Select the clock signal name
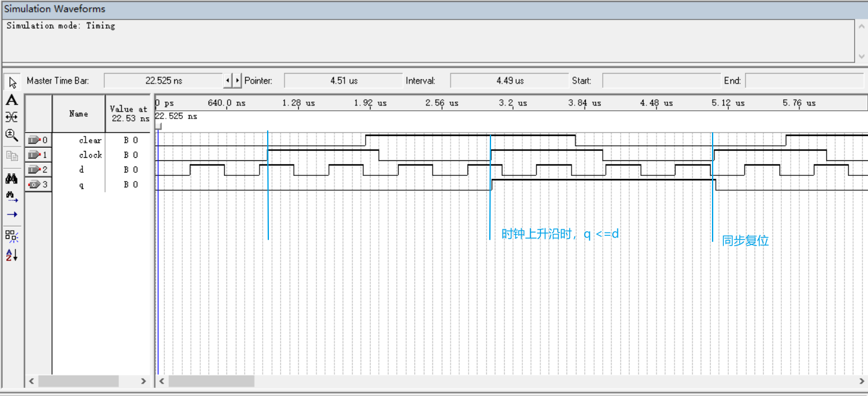The image size is (868, 396). [x=90, y=155]
